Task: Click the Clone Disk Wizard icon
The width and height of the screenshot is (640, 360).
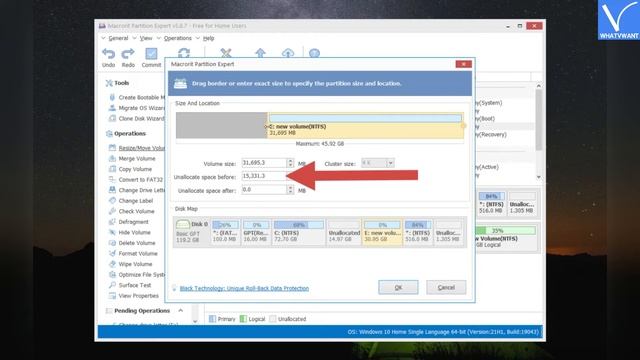Action: [x=112, y=118]
